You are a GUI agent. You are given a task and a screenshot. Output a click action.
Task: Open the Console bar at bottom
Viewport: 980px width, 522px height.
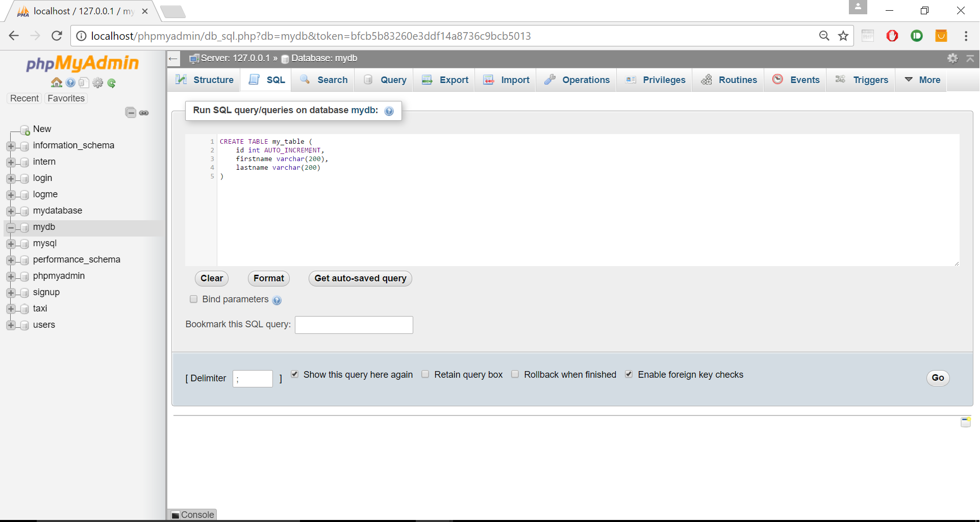click(193, 515)
